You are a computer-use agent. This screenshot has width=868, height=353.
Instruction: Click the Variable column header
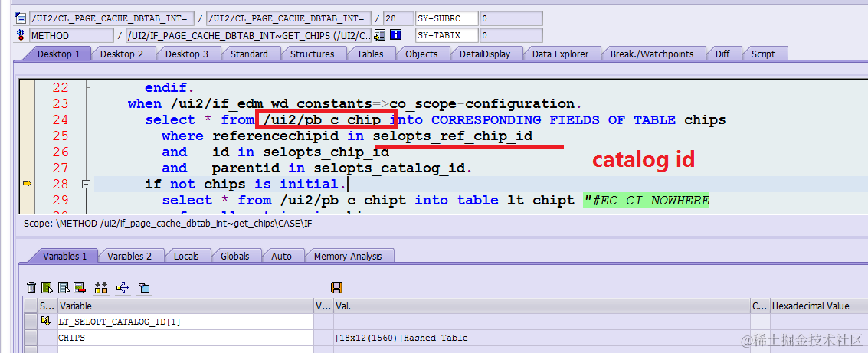[185, 306]
